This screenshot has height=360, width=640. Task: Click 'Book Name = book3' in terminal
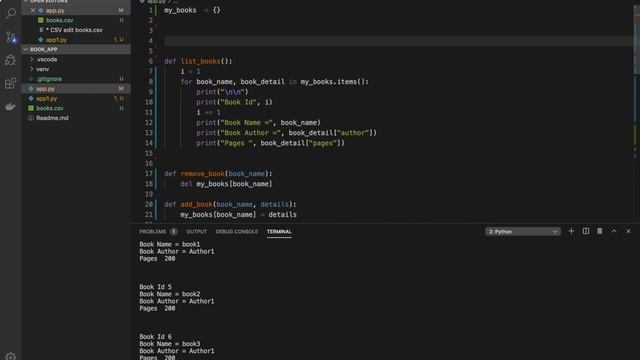pyautogui.click(x=170, y=344)
